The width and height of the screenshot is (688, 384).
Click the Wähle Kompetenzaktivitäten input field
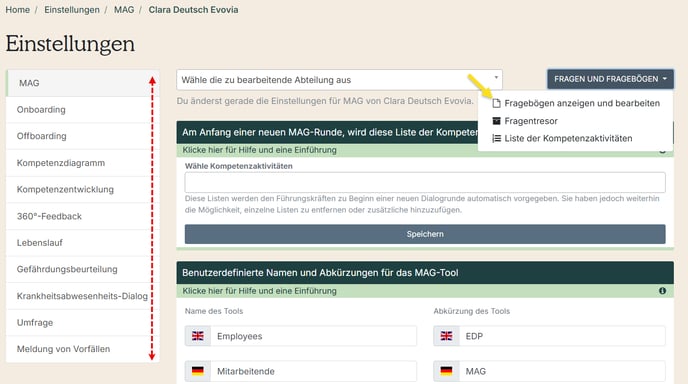[x=425, y=182]
